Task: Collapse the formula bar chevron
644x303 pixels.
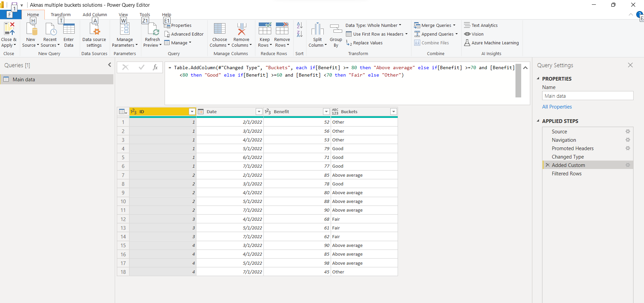Action: click(525, 68)
